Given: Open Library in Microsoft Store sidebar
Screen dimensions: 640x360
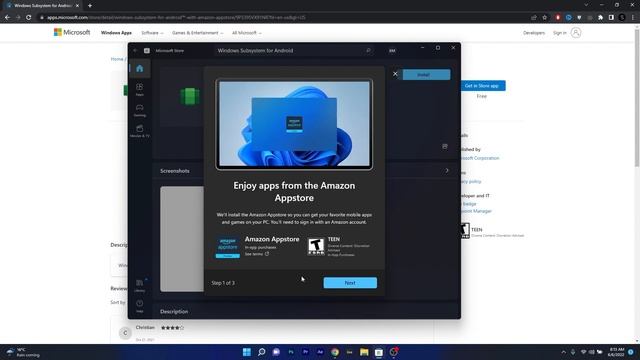Looking at the screenshot, I should click(x=140, y=285).
